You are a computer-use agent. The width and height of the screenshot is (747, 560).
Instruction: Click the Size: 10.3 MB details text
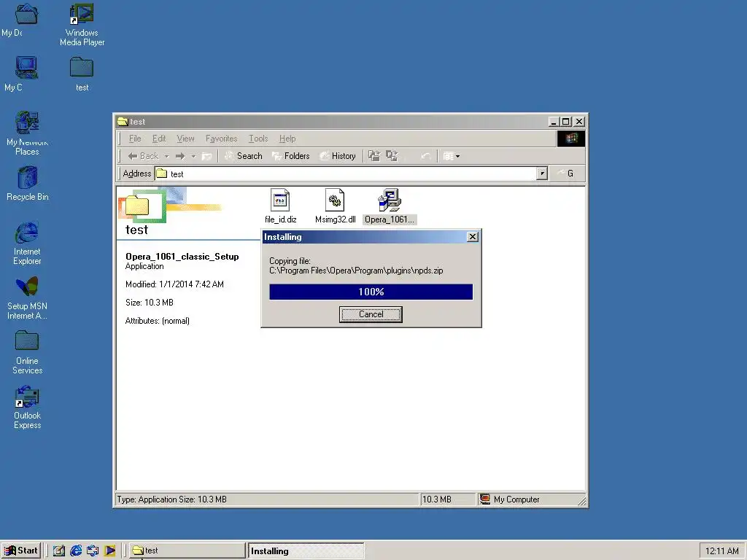tap(149, 303)
